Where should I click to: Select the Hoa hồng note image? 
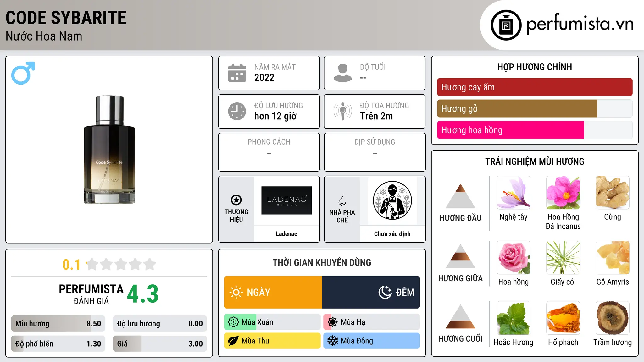coord(514,258)
